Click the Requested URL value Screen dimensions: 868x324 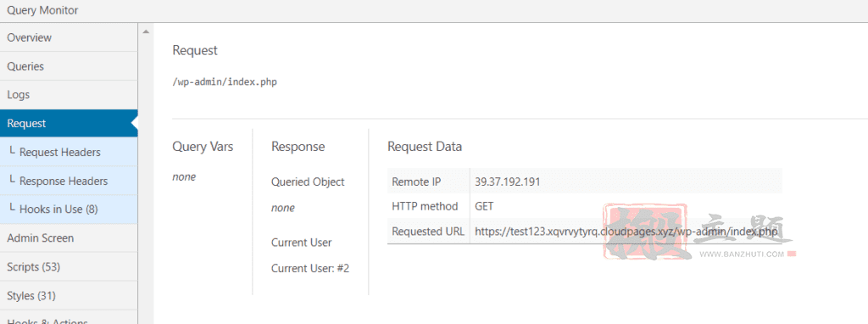626,232
